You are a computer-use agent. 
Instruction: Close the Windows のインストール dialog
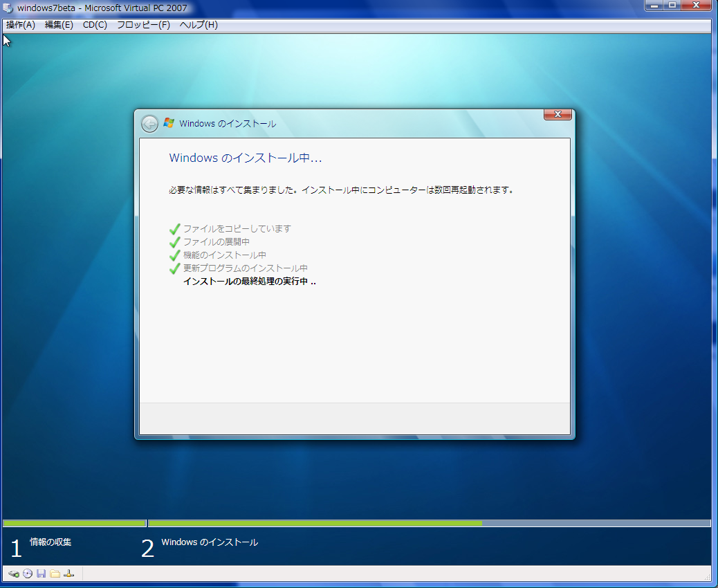tap(558, 114)
